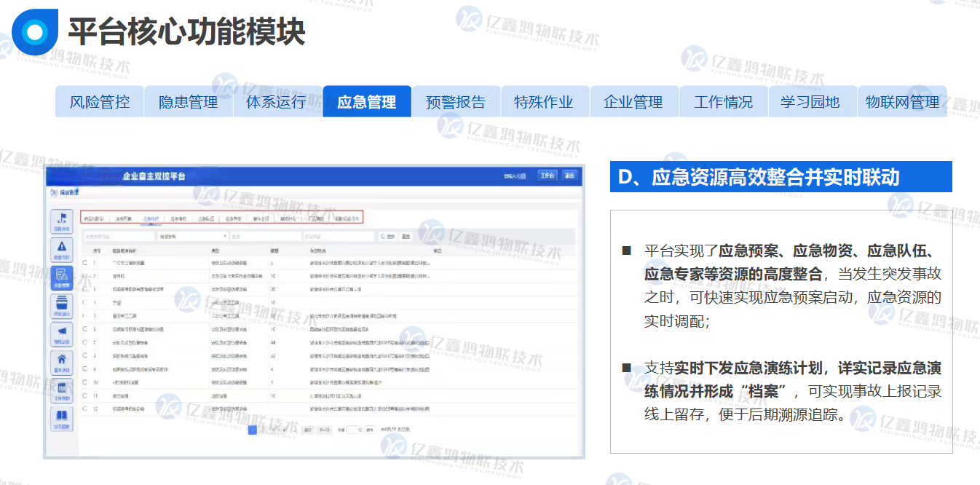Tick the checkbox for row 1

click(84, 263)
